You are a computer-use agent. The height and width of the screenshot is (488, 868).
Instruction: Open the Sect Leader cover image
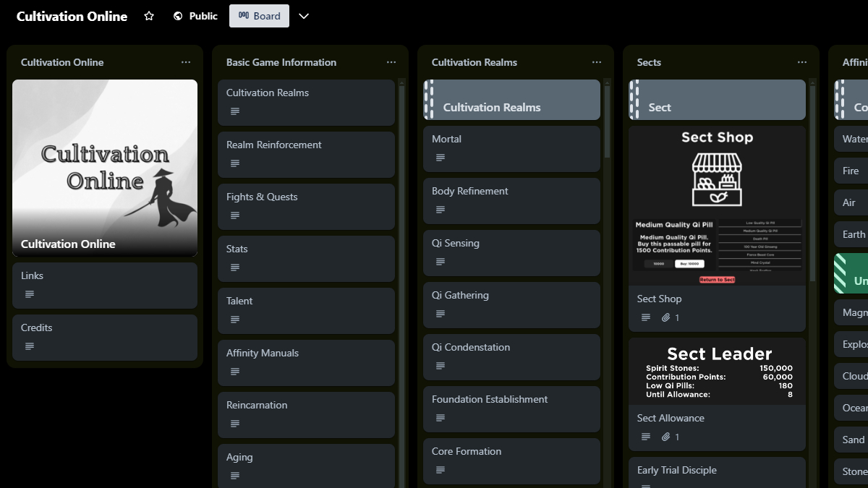(717, 371)
